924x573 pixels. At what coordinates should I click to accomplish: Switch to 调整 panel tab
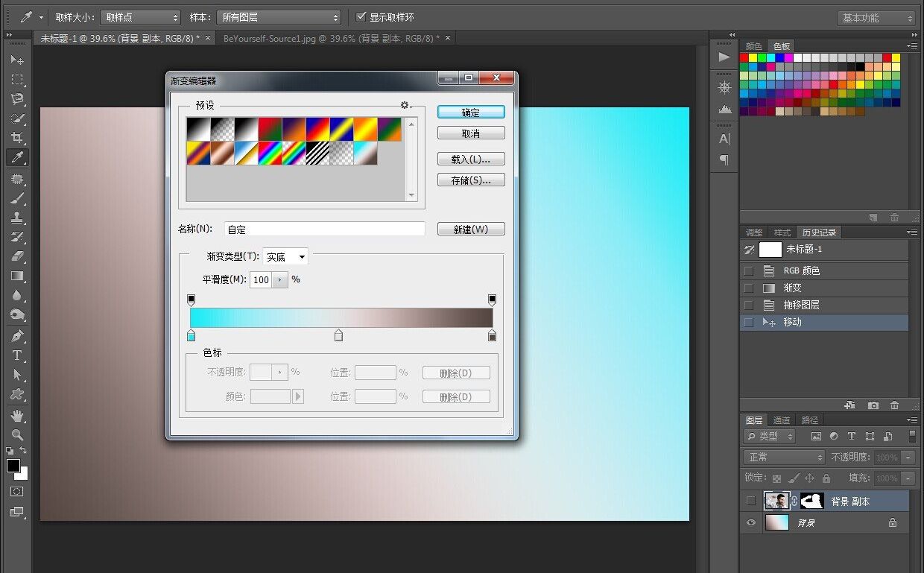755,232
